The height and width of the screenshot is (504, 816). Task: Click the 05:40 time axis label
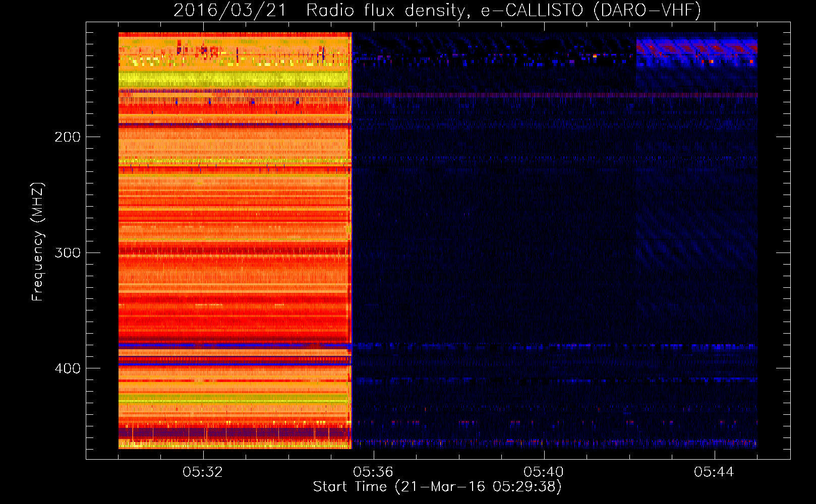pyautogui.click(x=544, y=472)
